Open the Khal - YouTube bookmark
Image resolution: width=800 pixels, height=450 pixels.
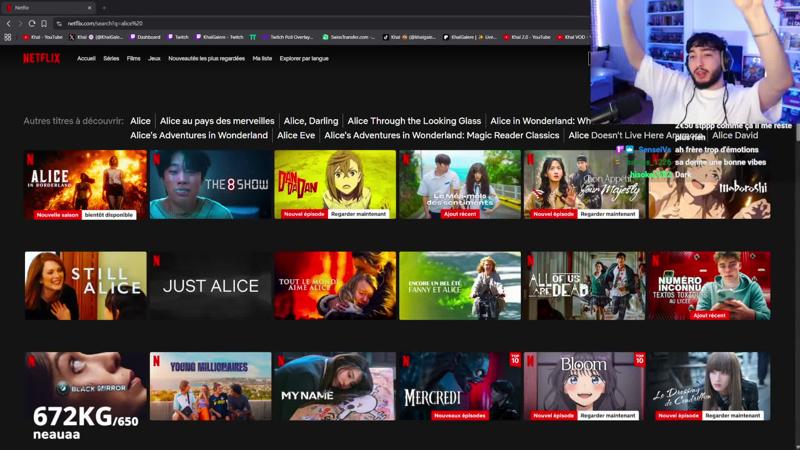[43, 37]
